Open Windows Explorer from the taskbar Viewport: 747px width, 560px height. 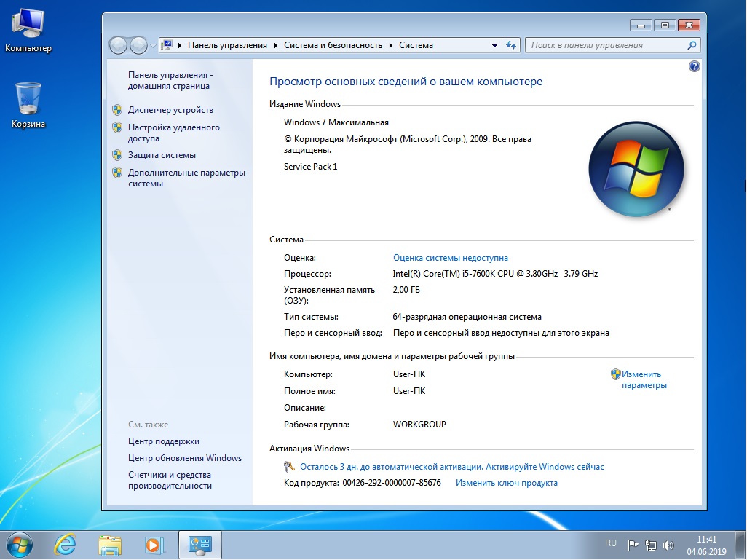tap(110, 544)
